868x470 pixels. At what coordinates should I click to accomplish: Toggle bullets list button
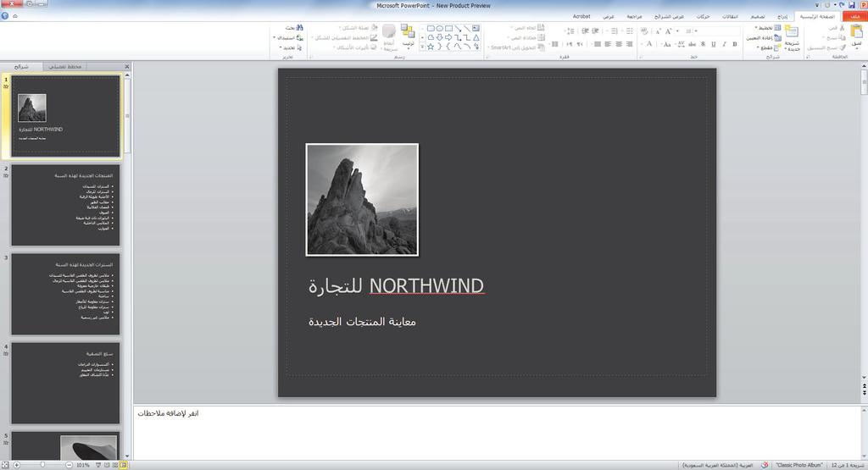click(630, 31)
